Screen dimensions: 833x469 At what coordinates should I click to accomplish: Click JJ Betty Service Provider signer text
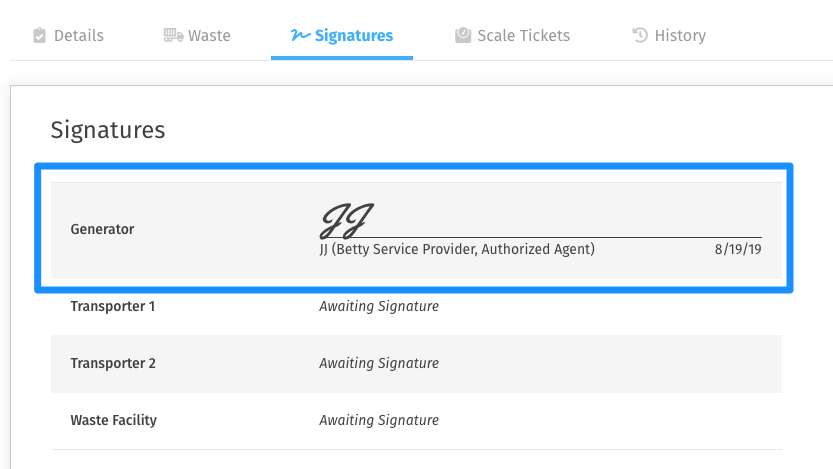point(457,249)
